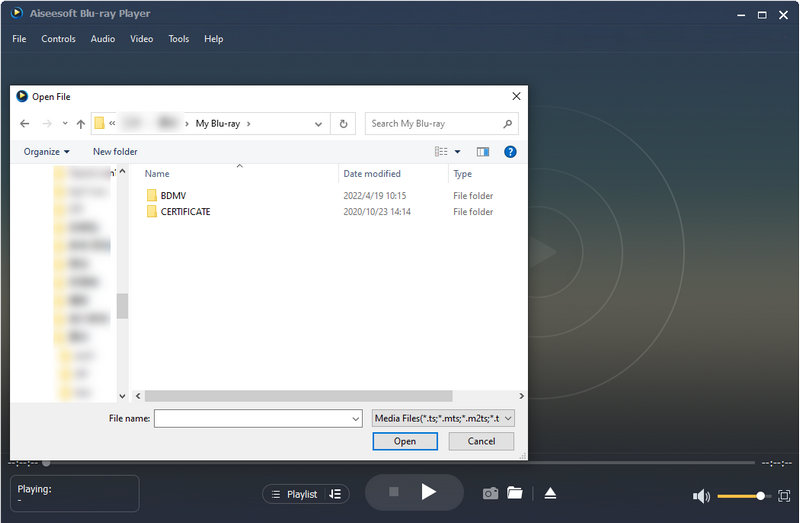The image size is (800, 523).
Task: Open the Media Files type dropdown
Action: click(443, 418)
